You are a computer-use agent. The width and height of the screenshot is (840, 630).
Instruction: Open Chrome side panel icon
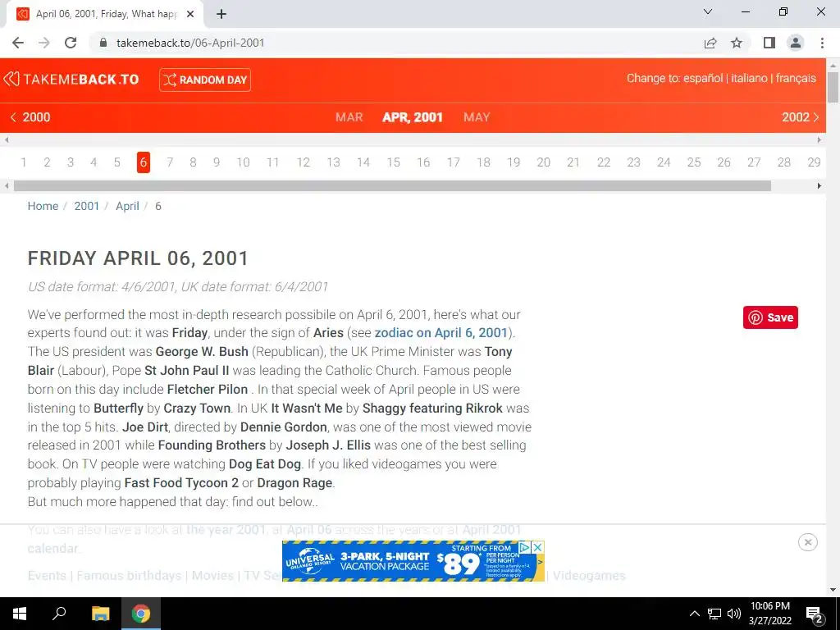coord(769,43)
